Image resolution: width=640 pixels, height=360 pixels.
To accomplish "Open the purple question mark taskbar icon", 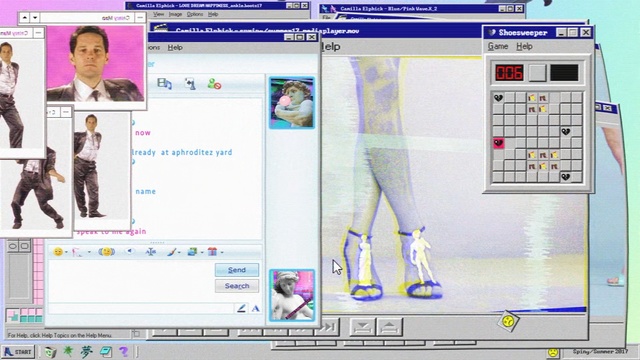I will (123, 351).
